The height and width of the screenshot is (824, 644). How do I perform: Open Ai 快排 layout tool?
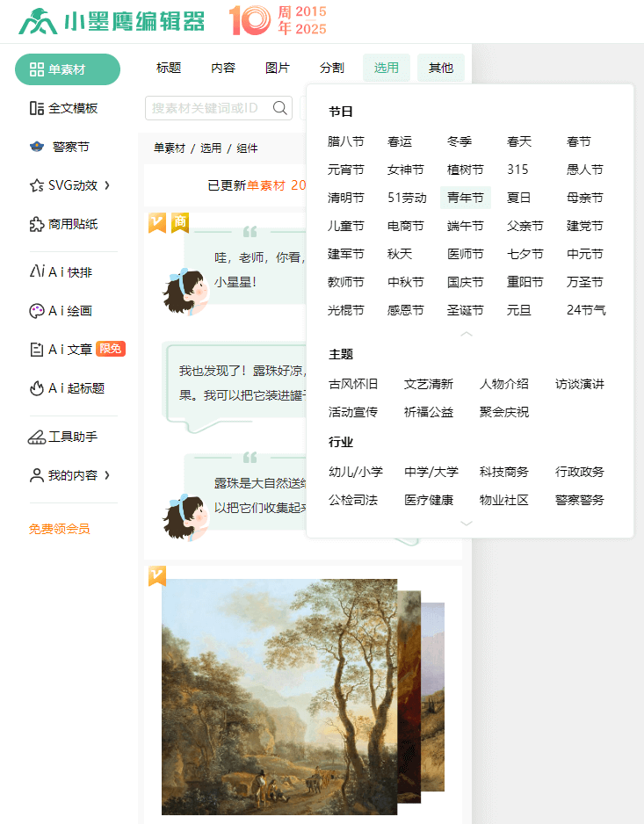37,271
